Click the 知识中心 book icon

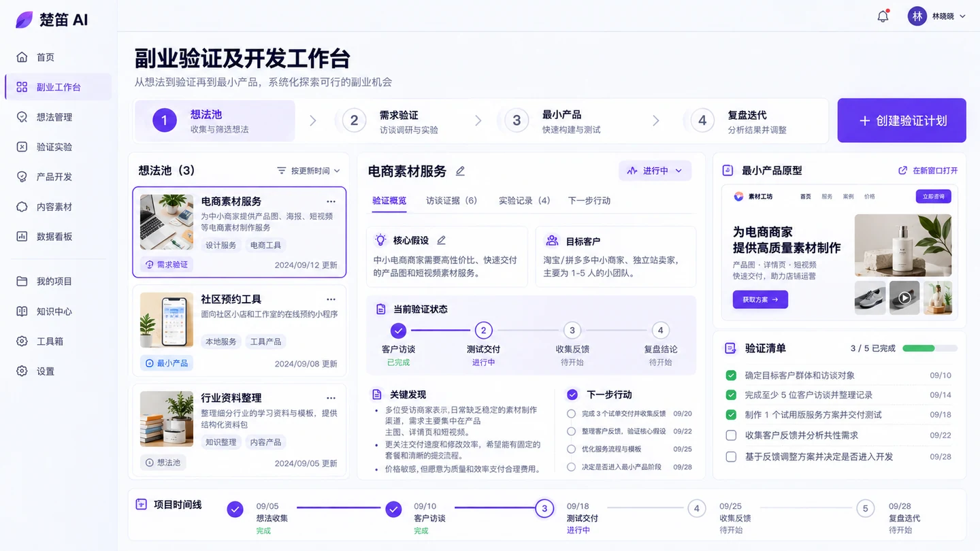click(x=22, y=312)
